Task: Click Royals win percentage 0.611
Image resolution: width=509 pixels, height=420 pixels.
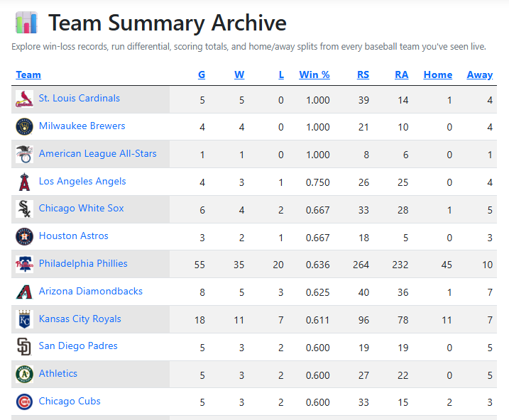Action: click(318, 320)
